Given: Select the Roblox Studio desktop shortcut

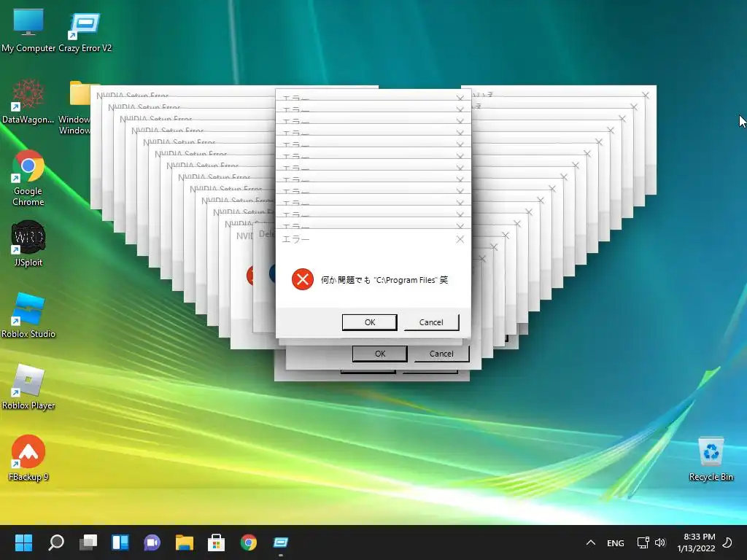Looking at the screenshot, I should (x=28, y=315).
